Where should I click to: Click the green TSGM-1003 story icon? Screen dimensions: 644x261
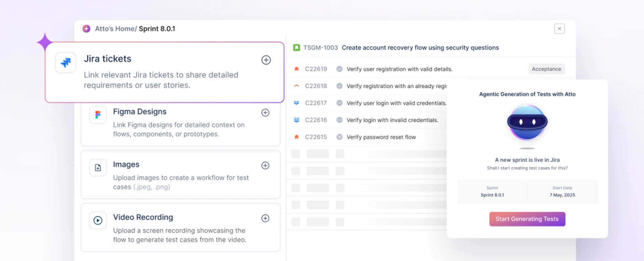pos(297,48)
